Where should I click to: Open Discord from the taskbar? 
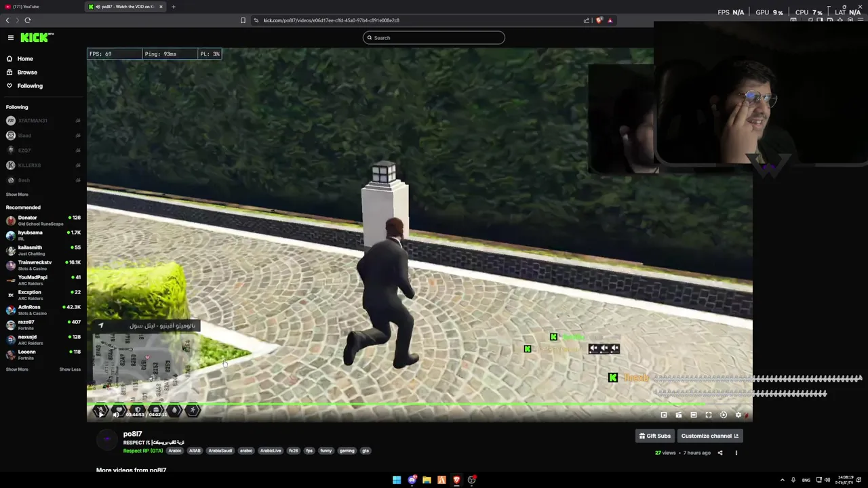412,480
